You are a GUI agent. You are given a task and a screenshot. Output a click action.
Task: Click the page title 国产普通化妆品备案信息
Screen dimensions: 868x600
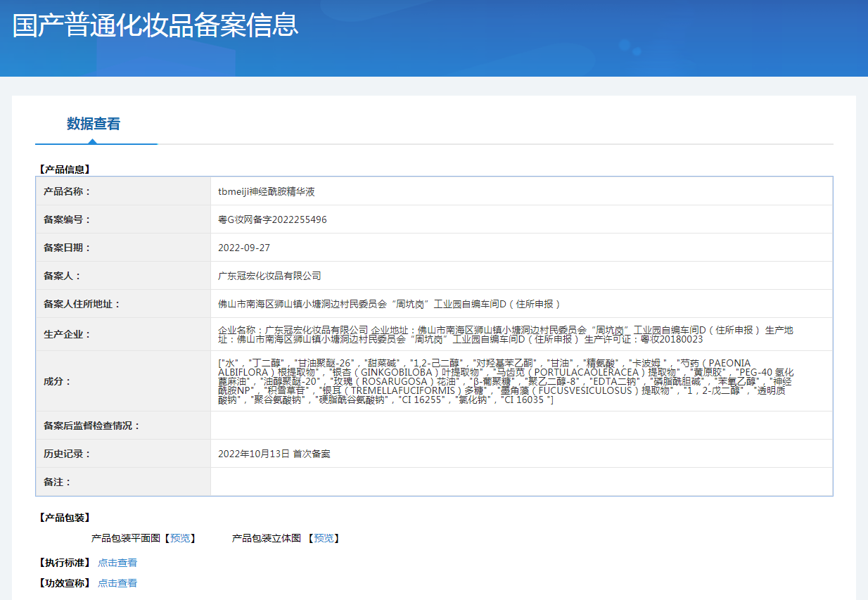point(155,25)
